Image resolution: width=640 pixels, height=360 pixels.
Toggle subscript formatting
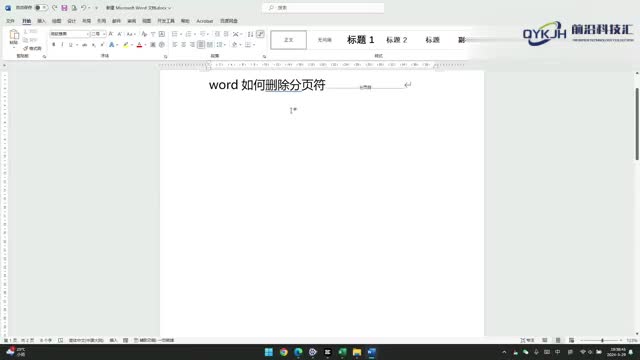93,44
